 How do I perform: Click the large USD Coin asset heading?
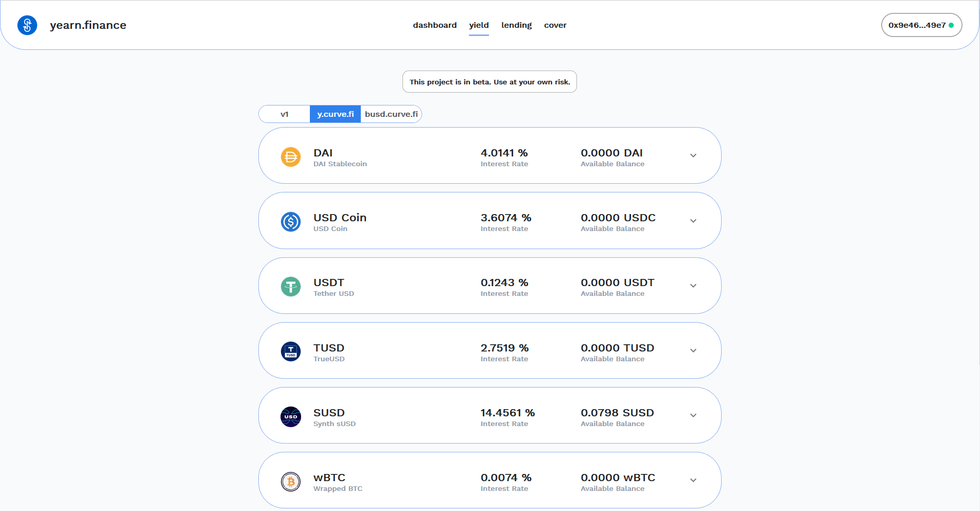click(x=340, y=218)
